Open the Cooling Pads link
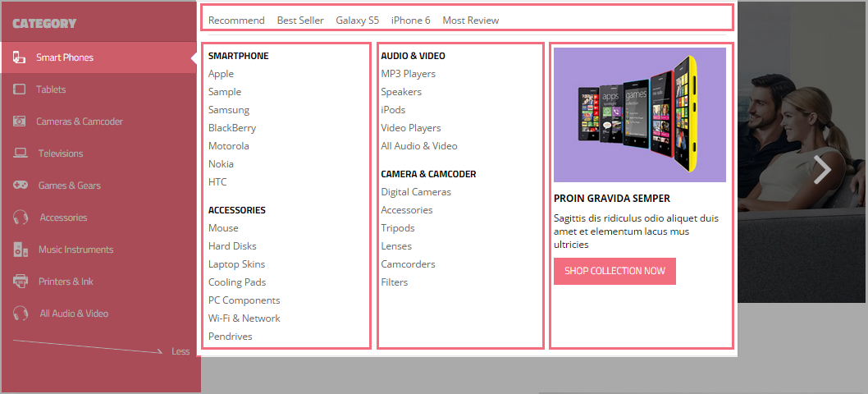This screenshot has height=394, width=868. (x=237, y=282)
